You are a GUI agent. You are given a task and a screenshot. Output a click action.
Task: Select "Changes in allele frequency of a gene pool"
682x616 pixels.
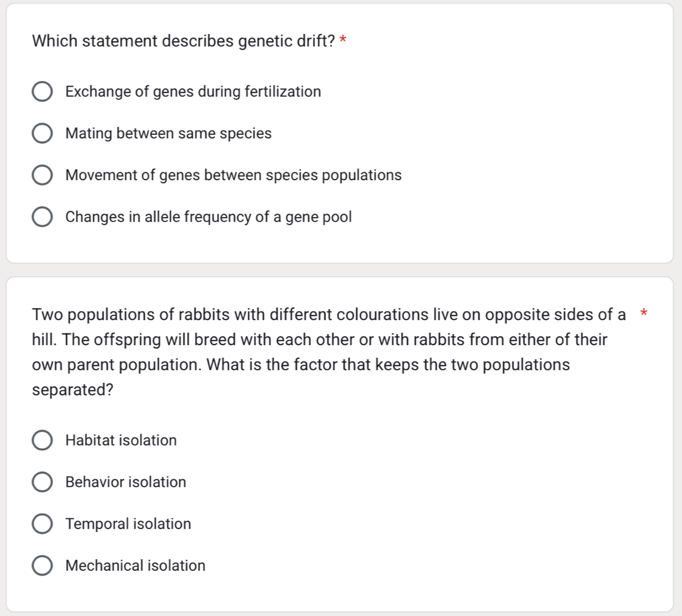pos(42,216)
